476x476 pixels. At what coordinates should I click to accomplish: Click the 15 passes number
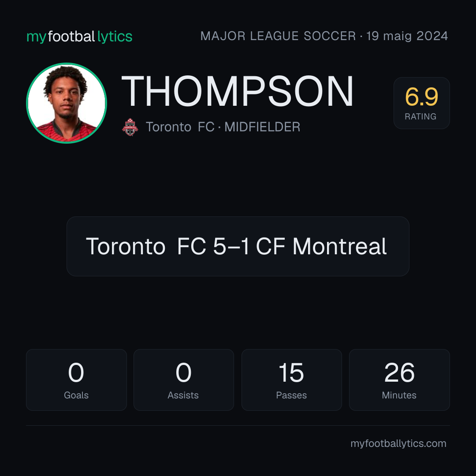coord(291,372)
